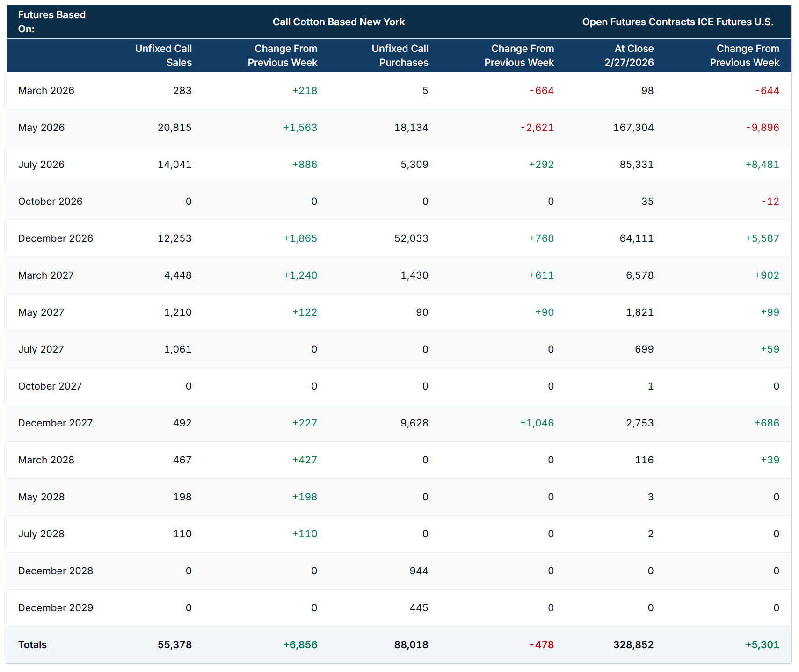Click the Totals row label

point(32,645)
